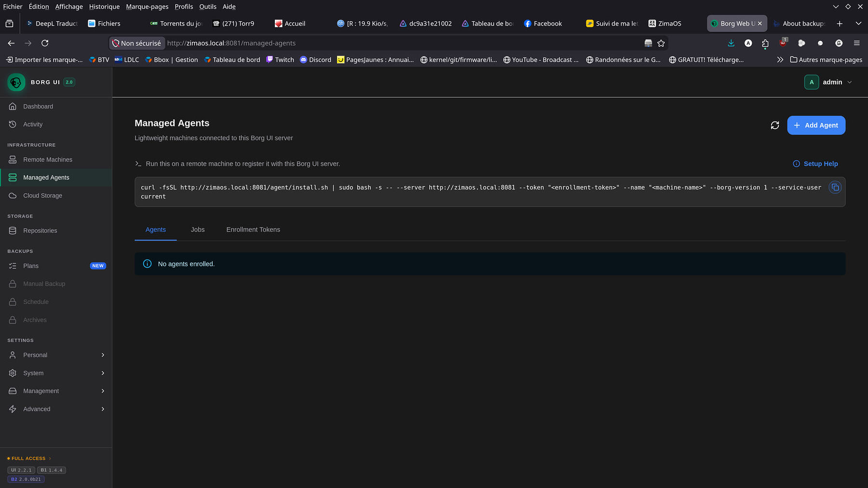Image resolution: width=868 pixels, height=488 pixels.
Task: Switch to the Facebook browser tab
Action: tap(548, 24)
